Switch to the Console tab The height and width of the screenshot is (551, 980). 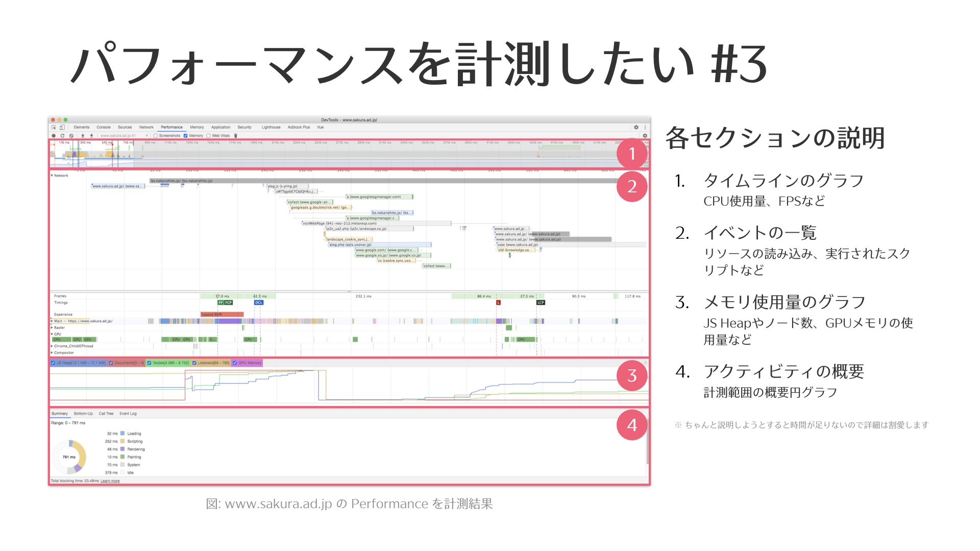point(104,128)
